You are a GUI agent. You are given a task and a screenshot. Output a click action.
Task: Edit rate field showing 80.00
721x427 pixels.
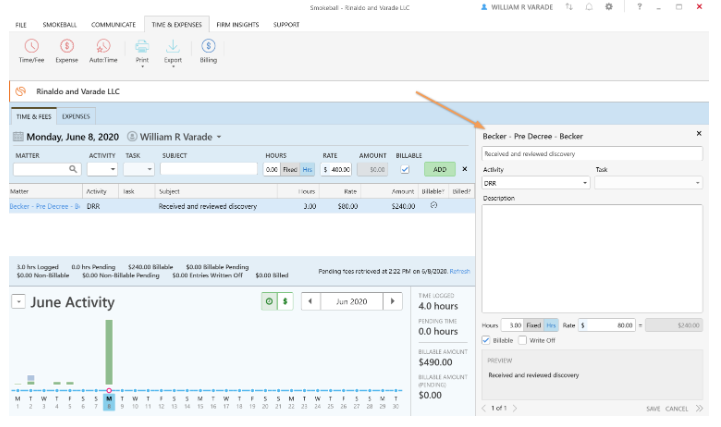coord(607,325)
